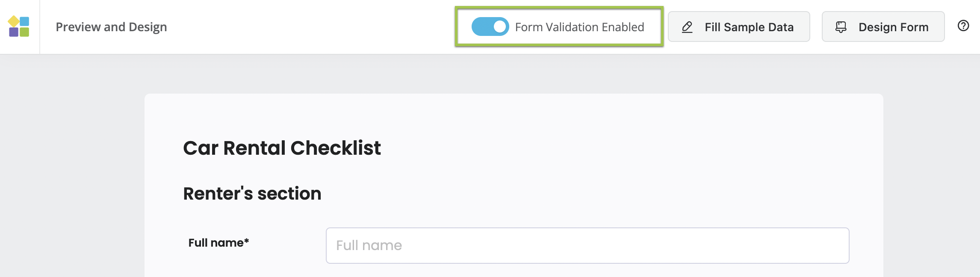Click the gray background beside the form card

pos(73,171)
